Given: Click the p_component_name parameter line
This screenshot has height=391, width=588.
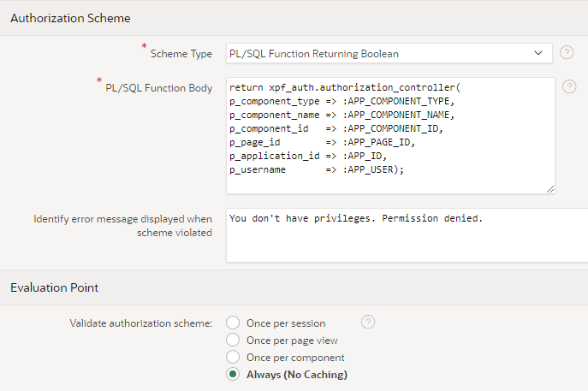Looking at the screenshot, I should coord(342,116).
